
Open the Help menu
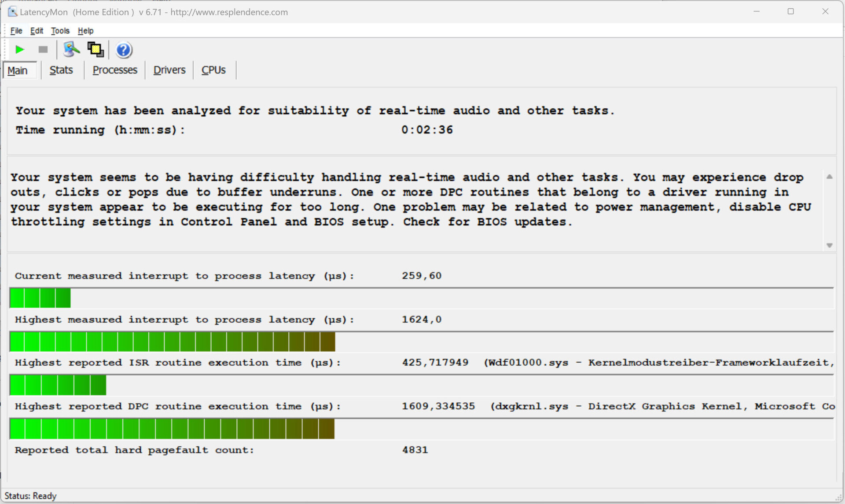point(85,31)
